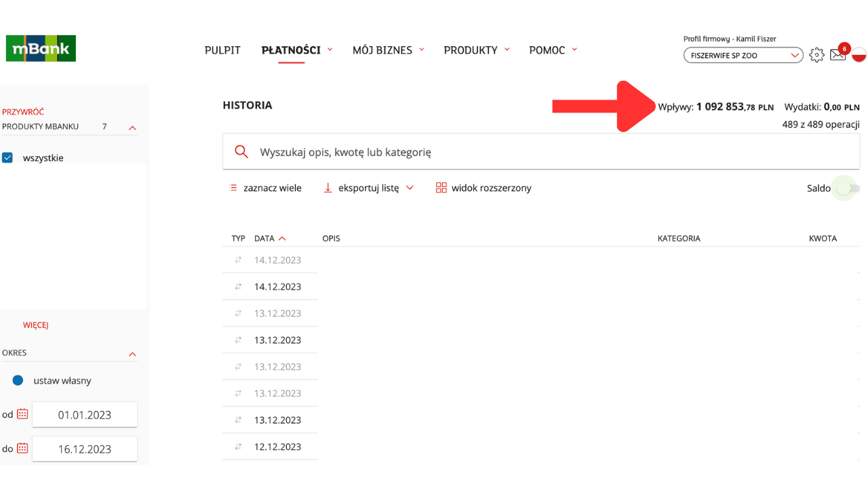Expand the eksportuj listę dropdown
This screenshot has height=488, width=868.
pyautogui.click(x=368, y=188)
